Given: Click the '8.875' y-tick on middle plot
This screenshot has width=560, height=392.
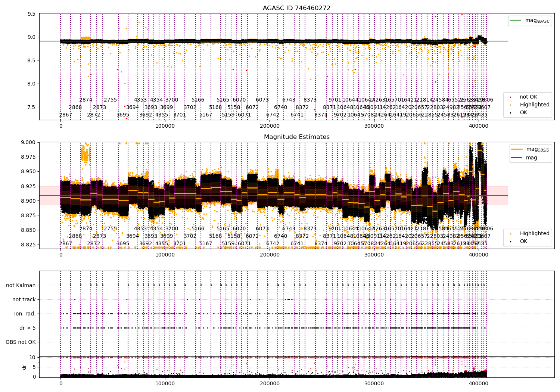Looking at the screenshot, I should [29, 215].
